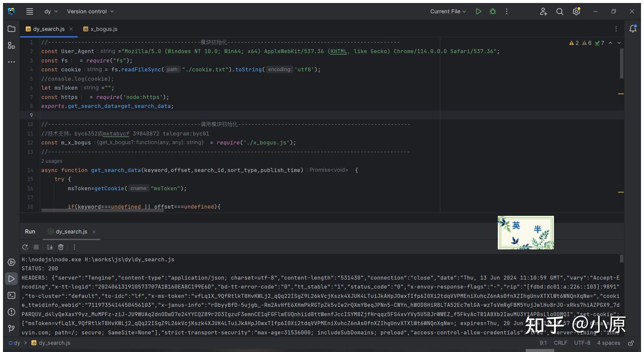
Task: Open the Terminal tool window
Action: (11, 295)
